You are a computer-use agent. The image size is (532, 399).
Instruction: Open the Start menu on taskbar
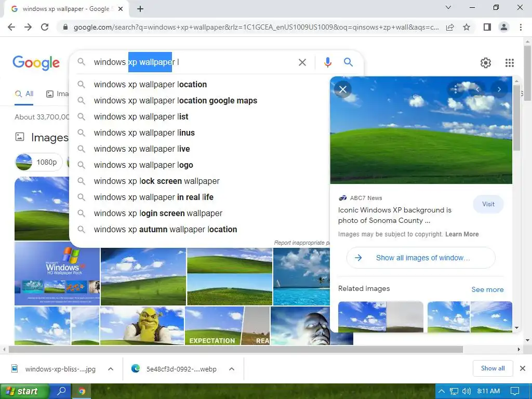24,391
